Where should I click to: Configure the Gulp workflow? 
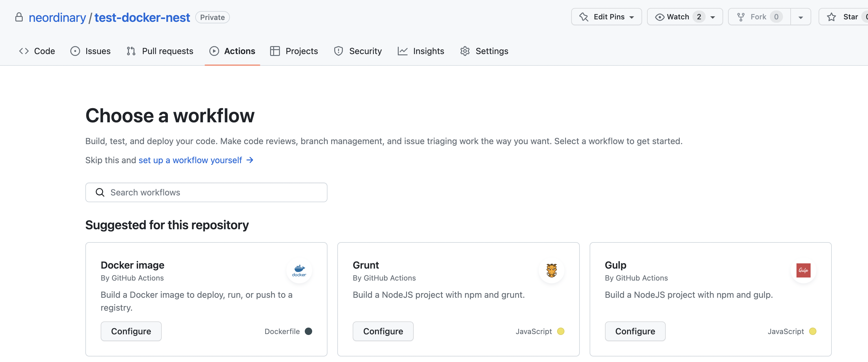(x=635, y=331)
